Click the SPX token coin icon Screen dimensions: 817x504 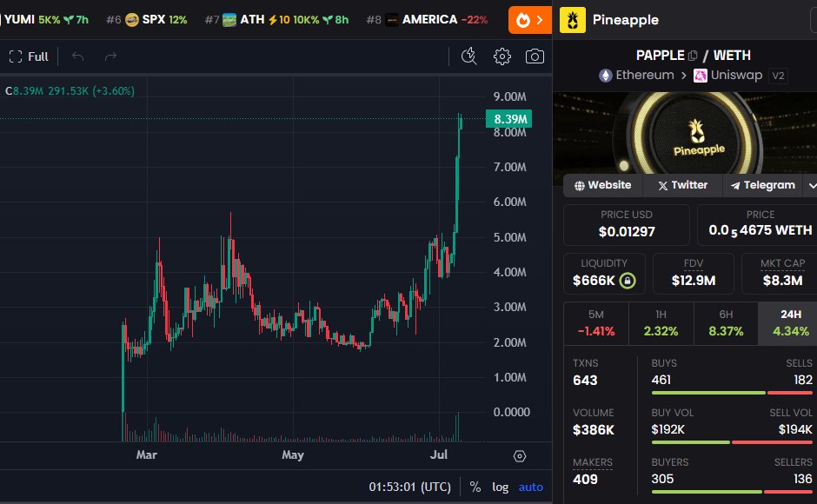tap(132, 20)
